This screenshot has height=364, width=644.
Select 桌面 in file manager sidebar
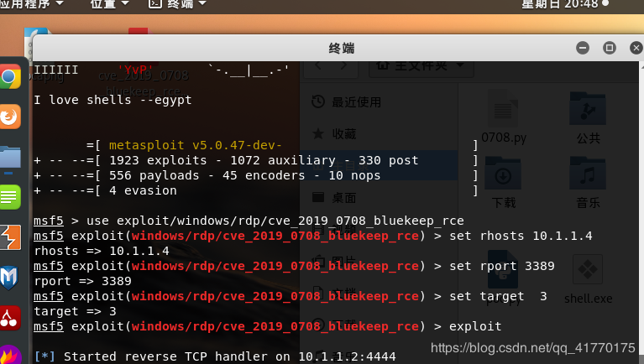click(343, 198)
